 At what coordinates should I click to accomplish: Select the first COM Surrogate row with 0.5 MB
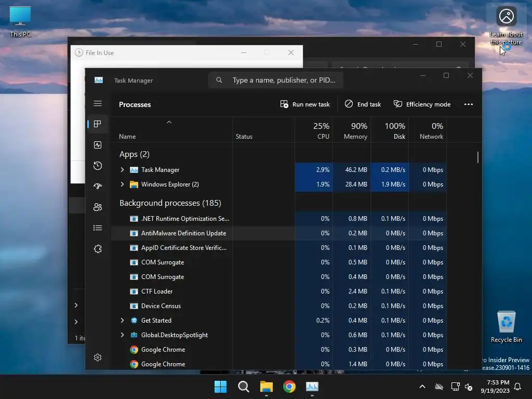279,262
